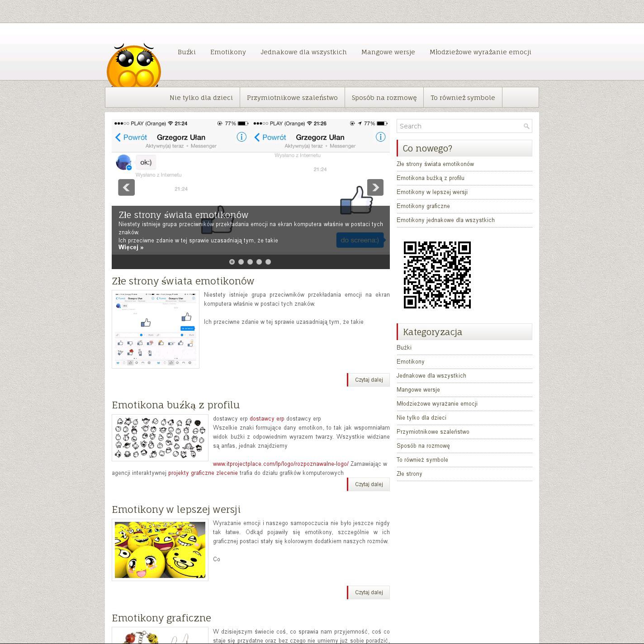Viewport: 644px width, 644px height.
Task: Go to previous slide with left arrow
Action: [x=127, y=187]
